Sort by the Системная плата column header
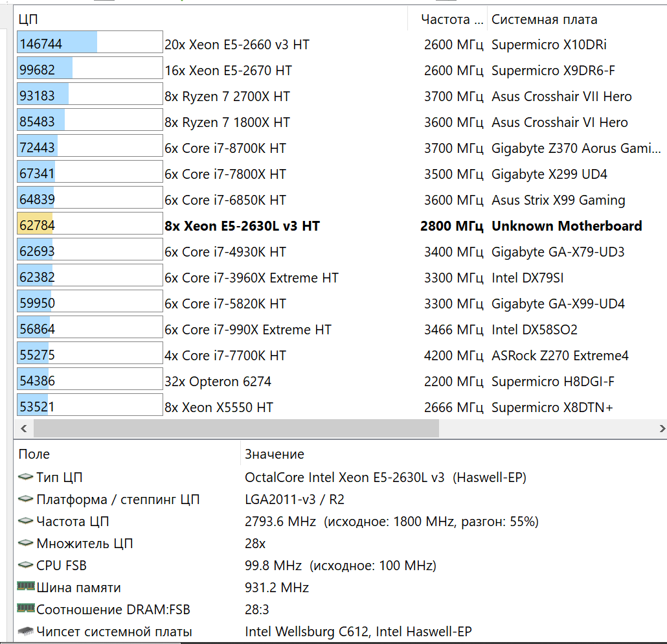 click(x=577, y=19)
